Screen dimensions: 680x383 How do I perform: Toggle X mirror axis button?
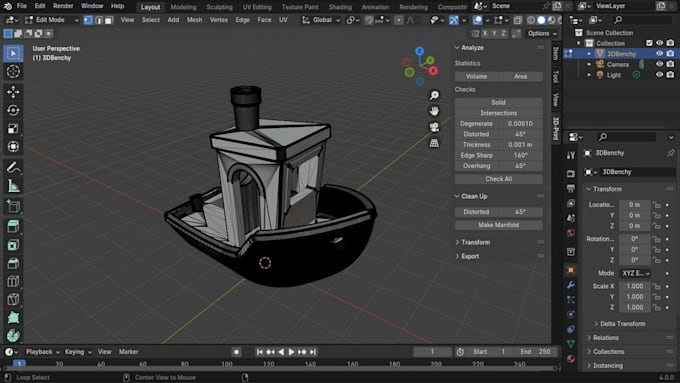[485, 33]
